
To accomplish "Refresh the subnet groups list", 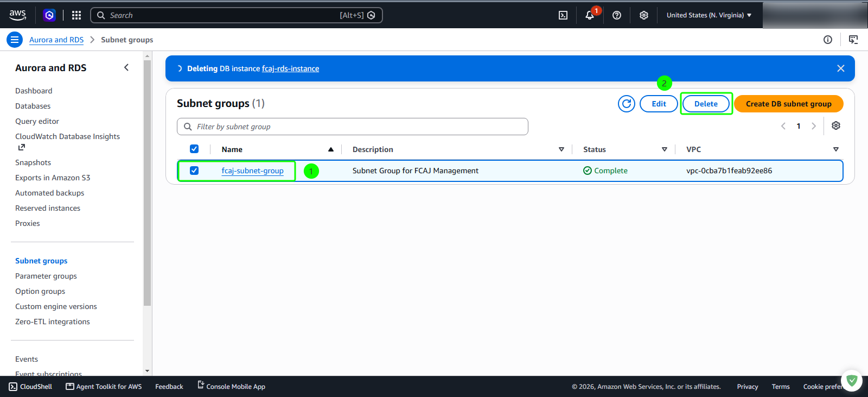I will point(627,104).
